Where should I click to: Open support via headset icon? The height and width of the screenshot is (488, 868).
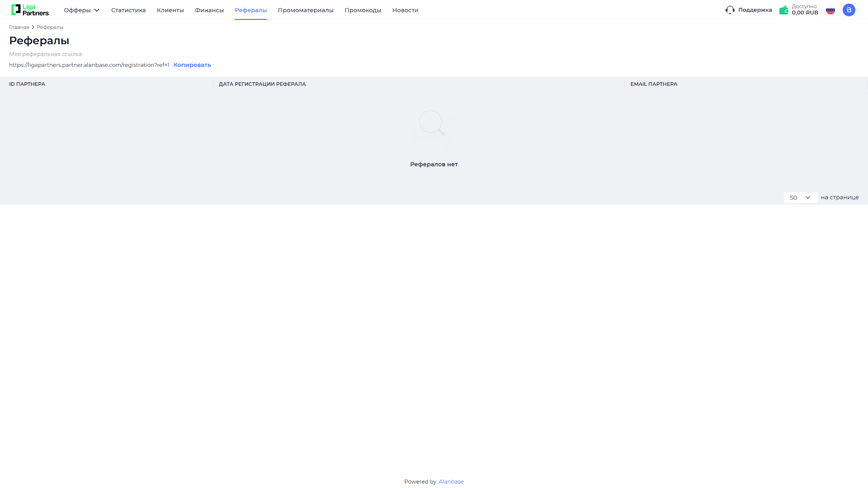point(730,10)
